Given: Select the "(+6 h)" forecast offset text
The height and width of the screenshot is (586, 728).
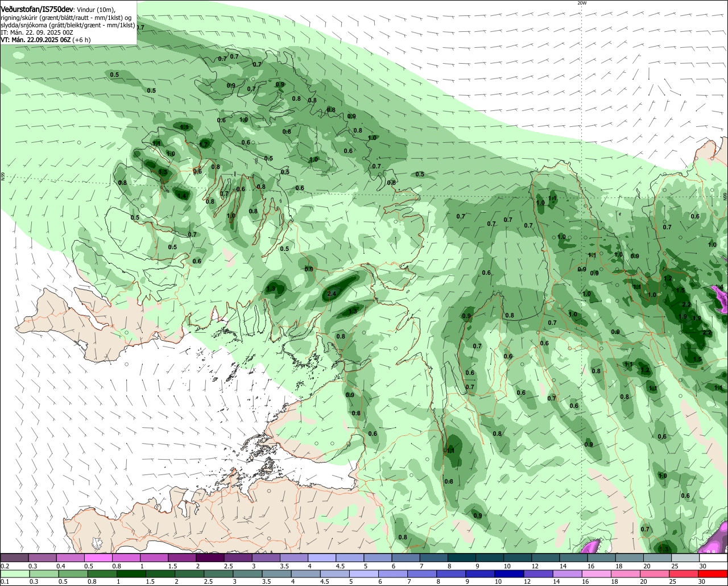Looking at the screenshot, I should [x=81, y=40].
